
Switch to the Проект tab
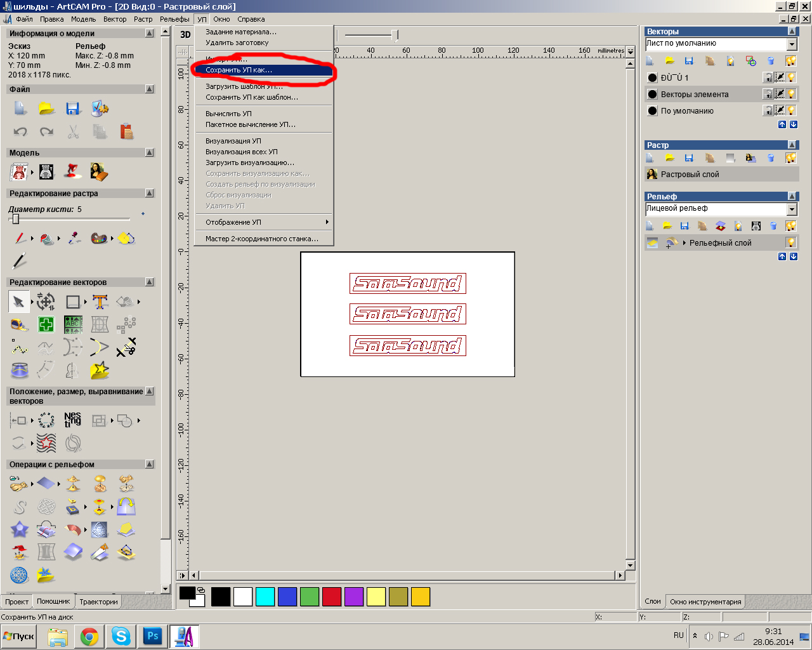tap(16, 602)
